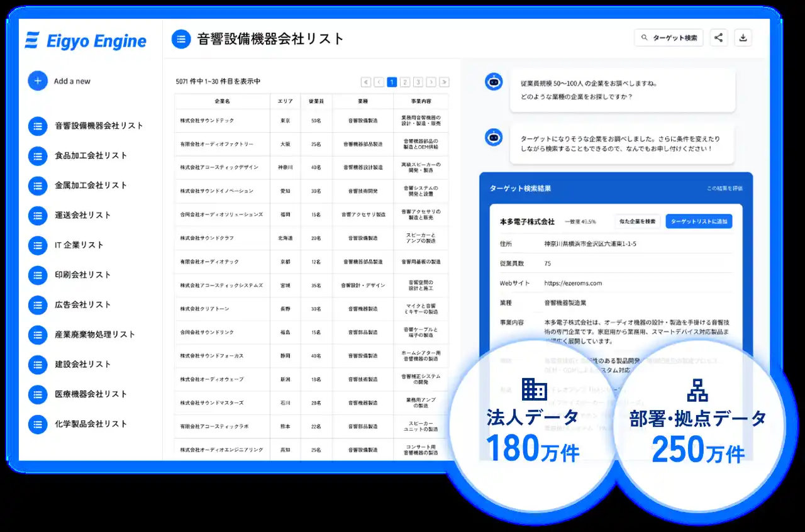Viewport: 805px width, 532px height.
Task: Open the https://ezeroms.com website link
Action: click(573, 283)
